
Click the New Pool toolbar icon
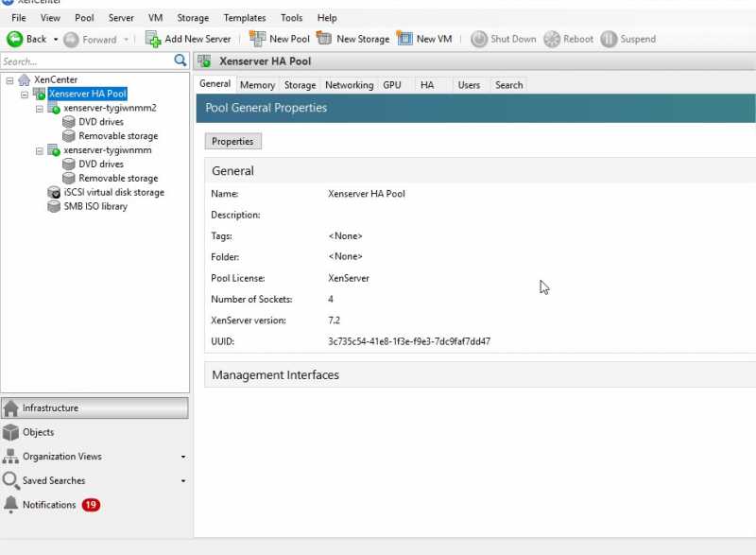click(257, 39)
